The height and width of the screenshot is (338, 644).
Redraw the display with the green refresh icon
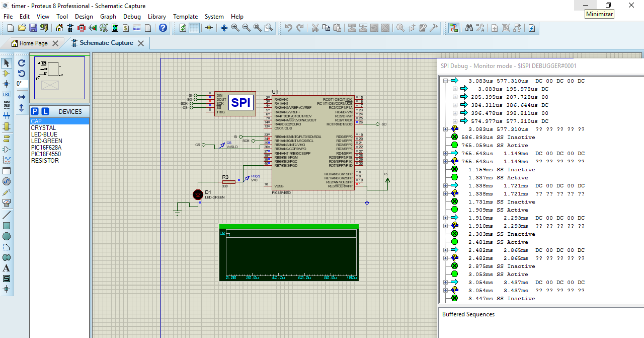coord(183,28)
